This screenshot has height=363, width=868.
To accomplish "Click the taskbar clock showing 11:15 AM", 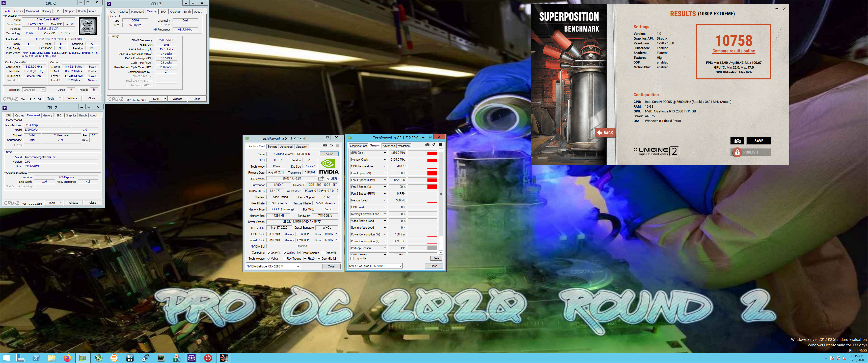I will pyautogui.click(x=857, y=358).
